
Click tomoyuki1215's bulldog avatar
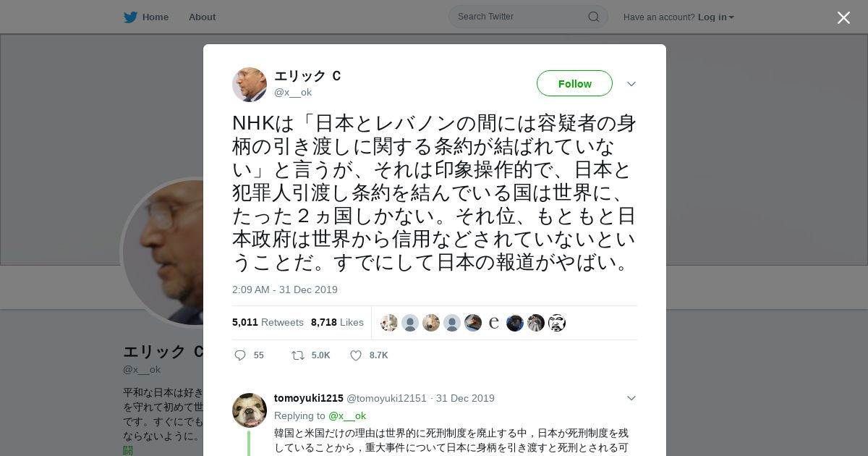250,410
